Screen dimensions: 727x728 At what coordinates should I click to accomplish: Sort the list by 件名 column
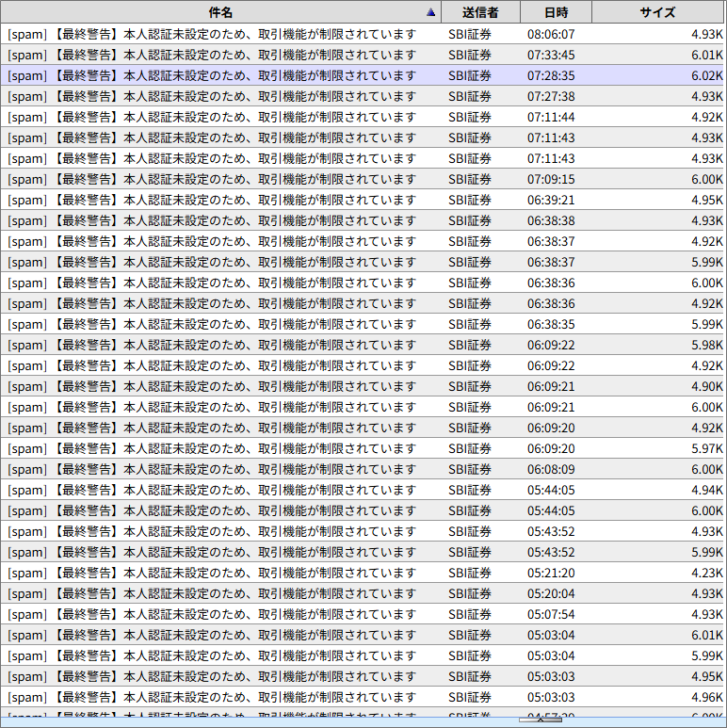point(220,12)
